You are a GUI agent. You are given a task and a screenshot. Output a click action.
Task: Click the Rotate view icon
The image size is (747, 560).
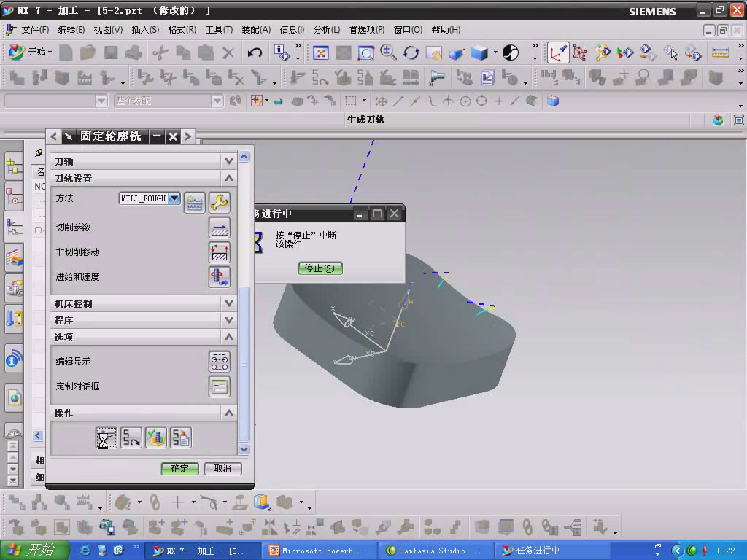pos(411,52)
